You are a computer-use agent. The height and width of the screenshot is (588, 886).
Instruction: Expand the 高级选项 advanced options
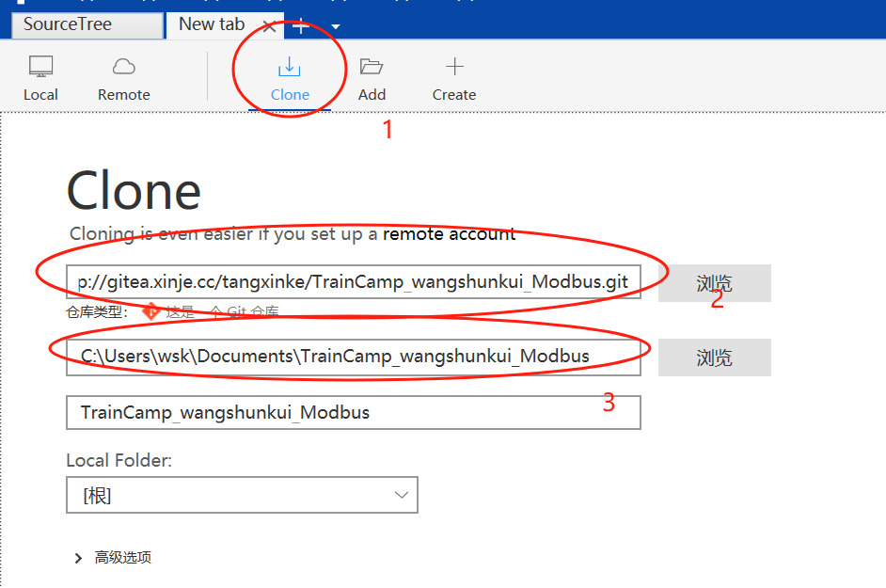coord(113,558)
